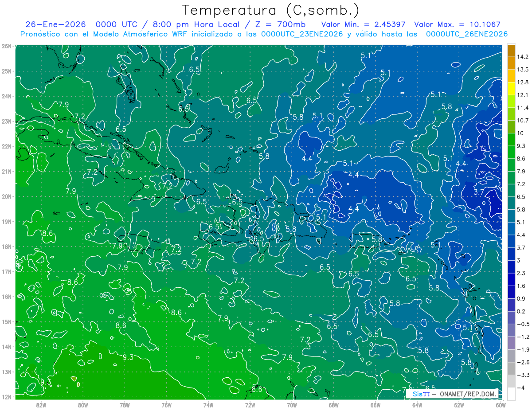Click the '0.2' colorbar value
This screenshot has height=411, width=532.
[521, 311]
